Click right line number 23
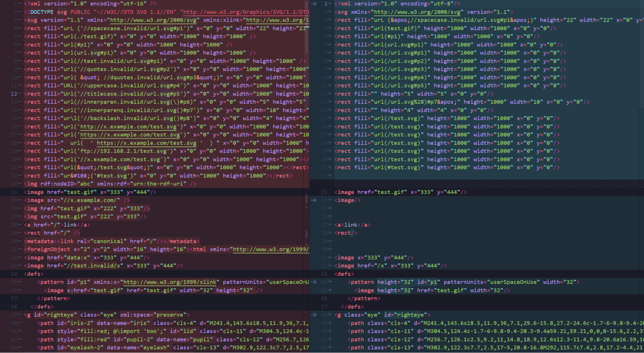This screenshot has height=353, width=644. pos(324,192)
